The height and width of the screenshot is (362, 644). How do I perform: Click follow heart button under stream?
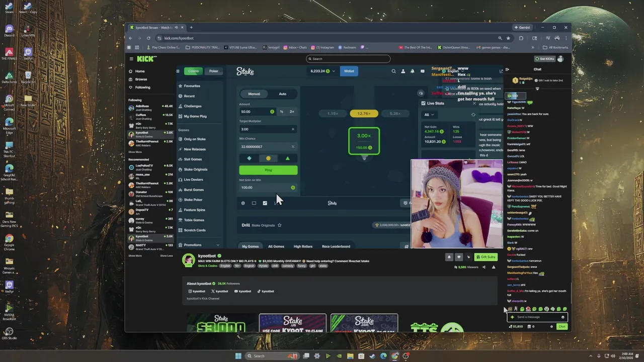458,257
